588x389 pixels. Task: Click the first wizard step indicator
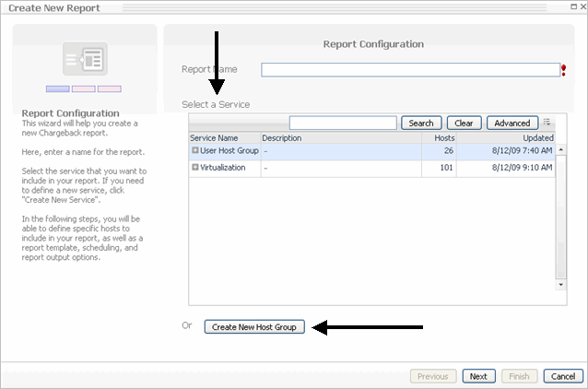pos(58,88)
